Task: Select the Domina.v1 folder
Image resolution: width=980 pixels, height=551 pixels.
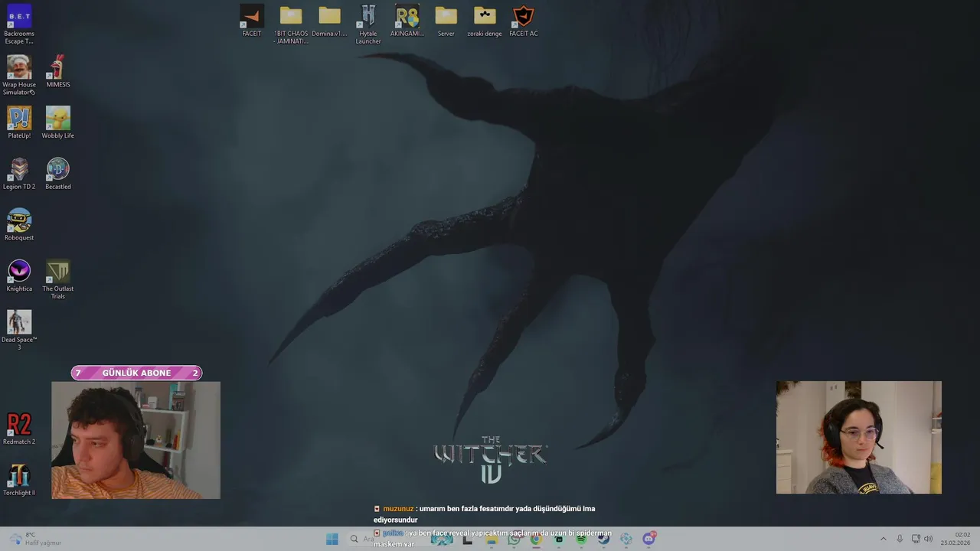Action: pos(329,21)
